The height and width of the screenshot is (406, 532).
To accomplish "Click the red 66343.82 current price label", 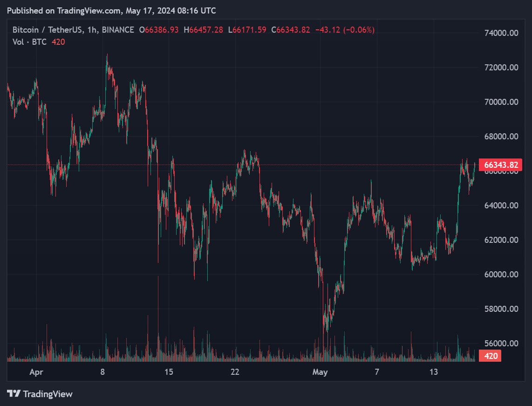I will pos(501,165).
